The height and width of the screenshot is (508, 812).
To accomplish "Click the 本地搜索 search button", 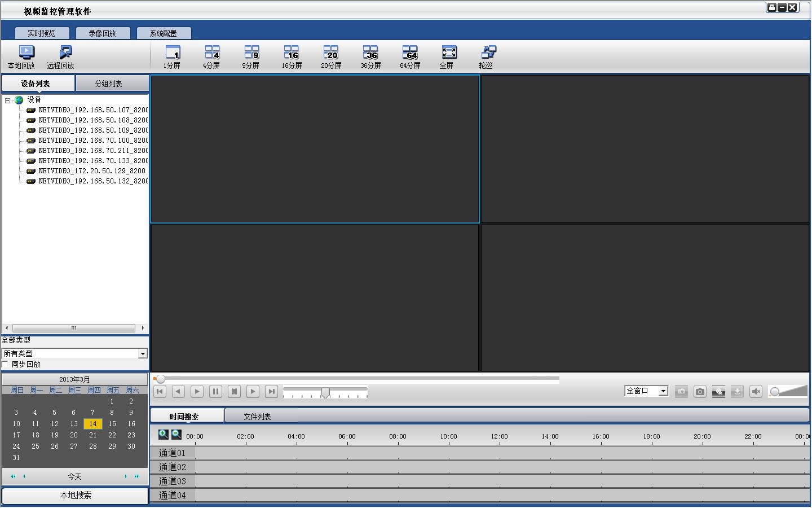I will pos(76,495).
